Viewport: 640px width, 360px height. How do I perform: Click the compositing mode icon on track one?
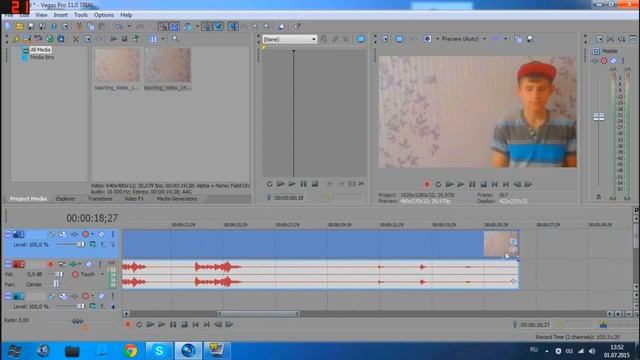coord(93,244)
